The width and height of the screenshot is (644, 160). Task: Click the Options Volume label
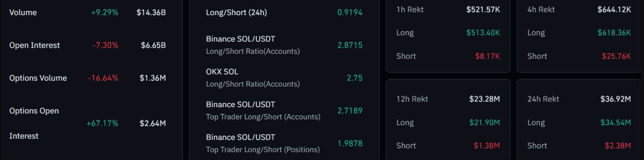click(x=38, y=78)
